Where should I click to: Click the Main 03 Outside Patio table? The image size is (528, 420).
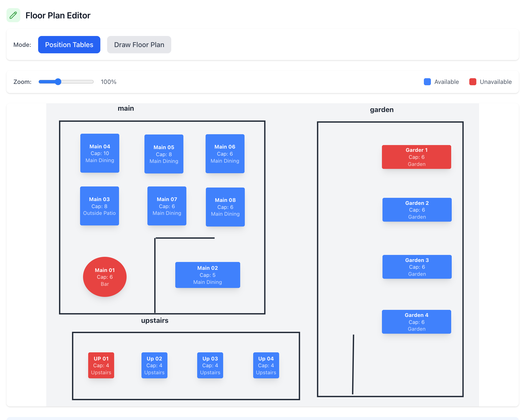(99, 206)
